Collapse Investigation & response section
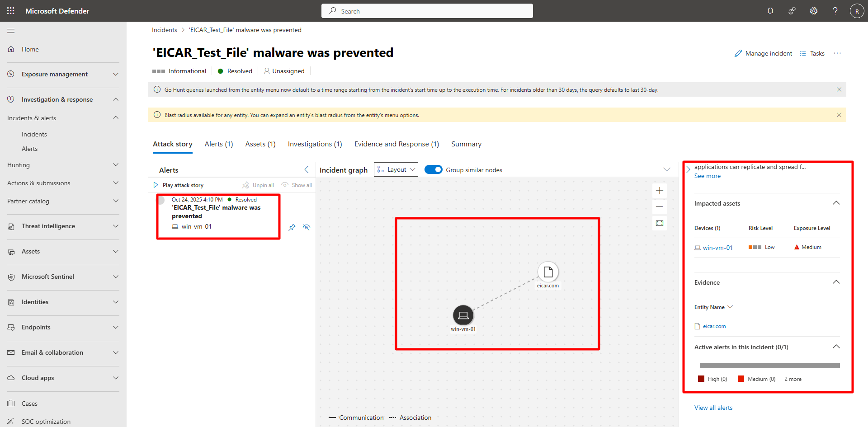Image resolution: width=868 pixels, height=427 pixels. pos(116,99)
